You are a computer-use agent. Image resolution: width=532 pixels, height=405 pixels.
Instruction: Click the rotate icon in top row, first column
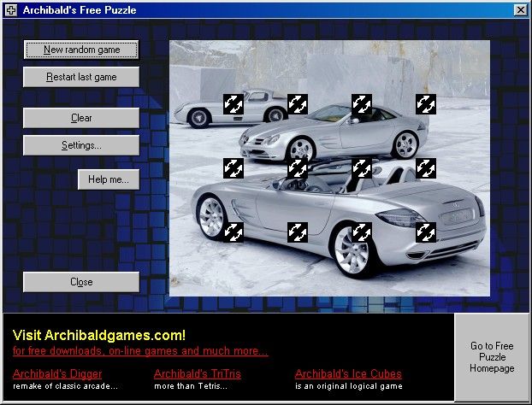tap(233, 104)
